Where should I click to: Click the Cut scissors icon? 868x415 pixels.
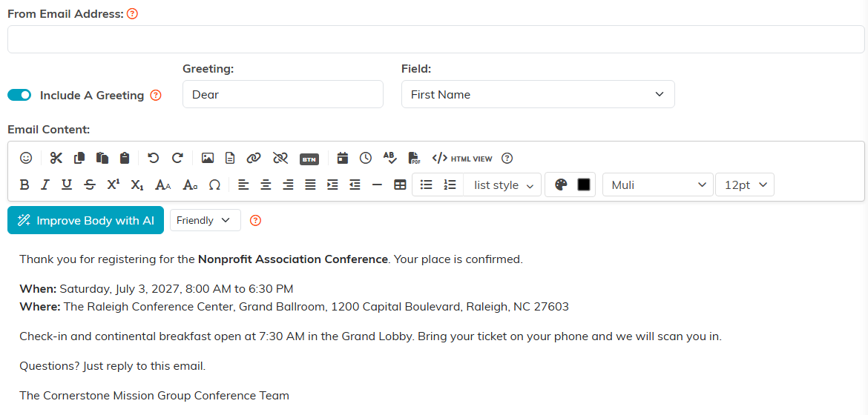56,159
